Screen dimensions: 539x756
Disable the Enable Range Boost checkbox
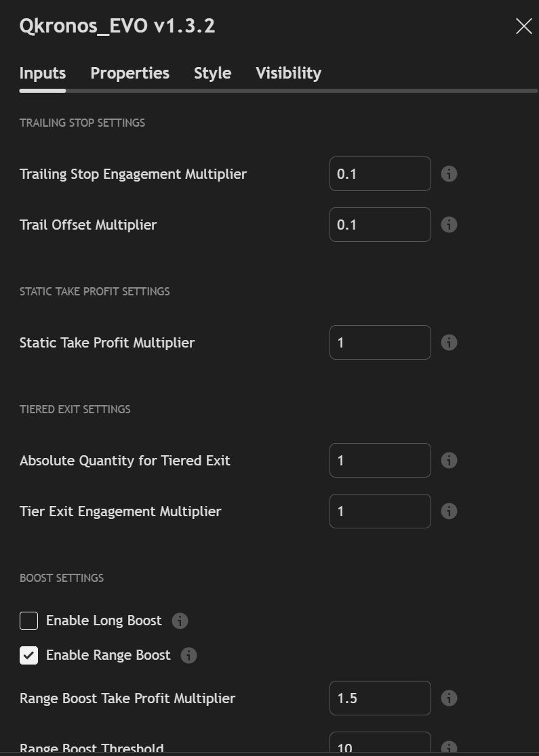tap(28, 655)
